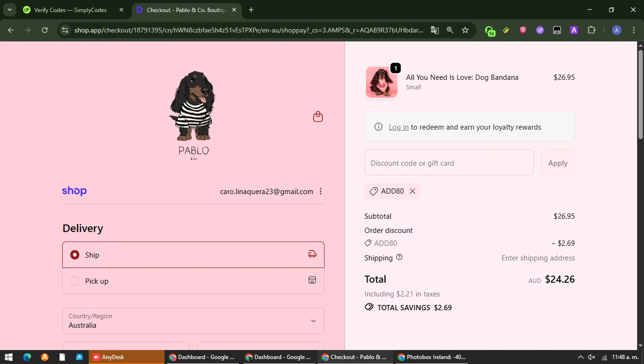Open the Country/Region dropdown
Image resolution: width=644 pixels, height=364 pixels.
193,321
